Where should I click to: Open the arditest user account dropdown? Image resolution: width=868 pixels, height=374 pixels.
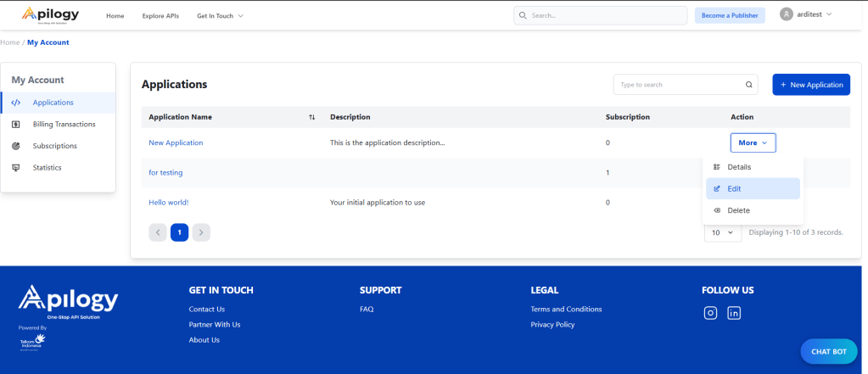pos(806,14)
